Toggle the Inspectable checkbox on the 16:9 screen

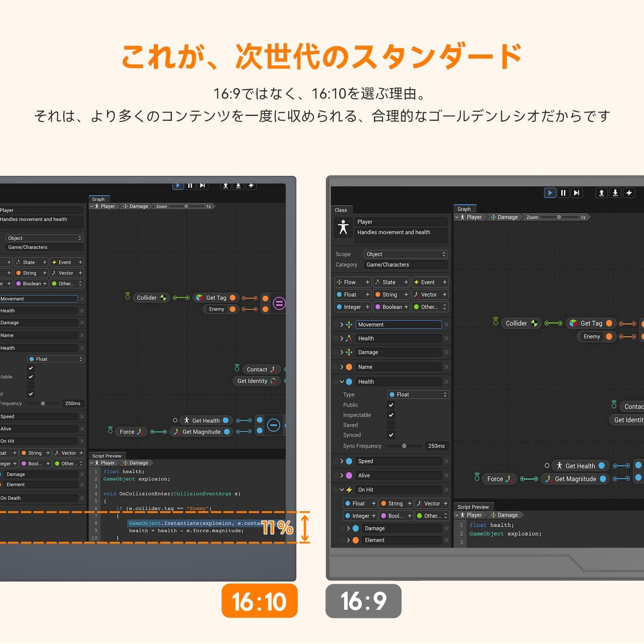pos(391,415)
